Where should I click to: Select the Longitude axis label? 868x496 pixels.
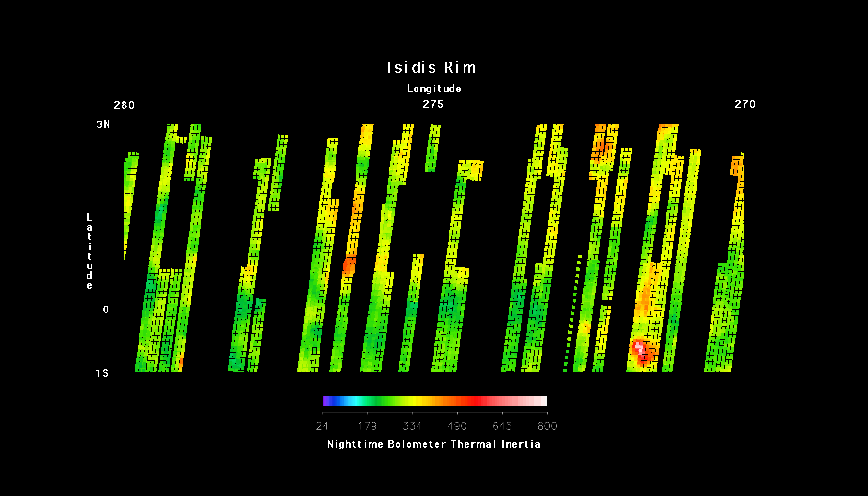434,89
